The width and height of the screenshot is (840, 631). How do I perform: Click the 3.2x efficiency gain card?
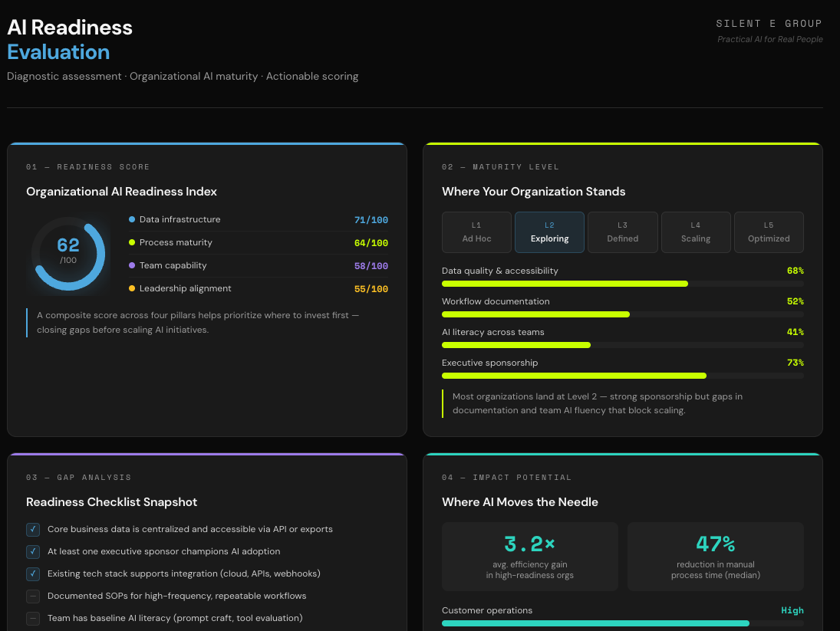pos(530,556)
